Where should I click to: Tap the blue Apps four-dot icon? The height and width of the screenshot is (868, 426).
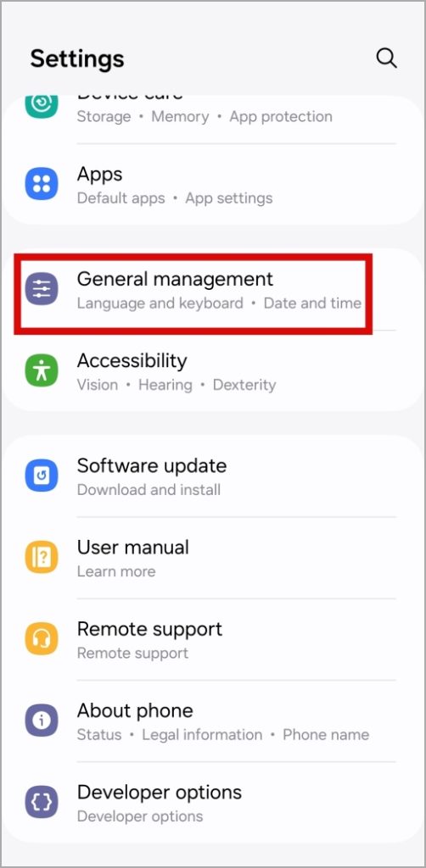click(x=42, y=184)
